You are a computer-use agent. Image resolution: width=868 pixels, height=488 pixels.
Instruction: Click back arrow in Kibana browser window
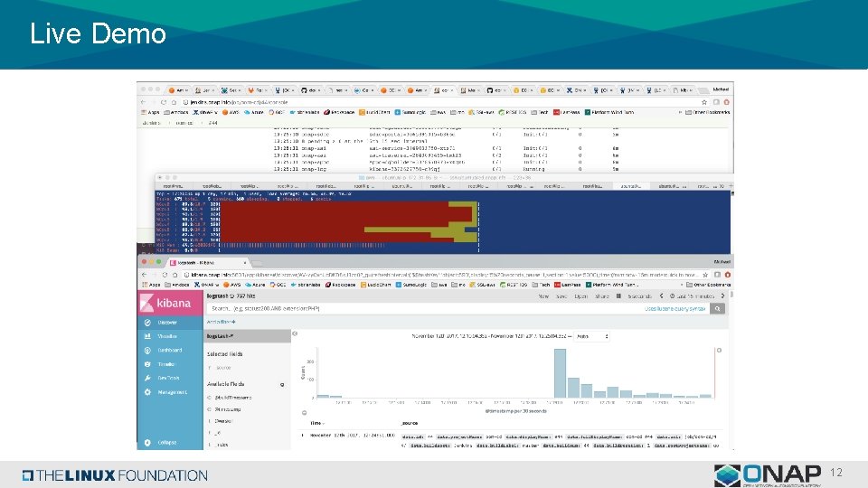click(144, 275)
